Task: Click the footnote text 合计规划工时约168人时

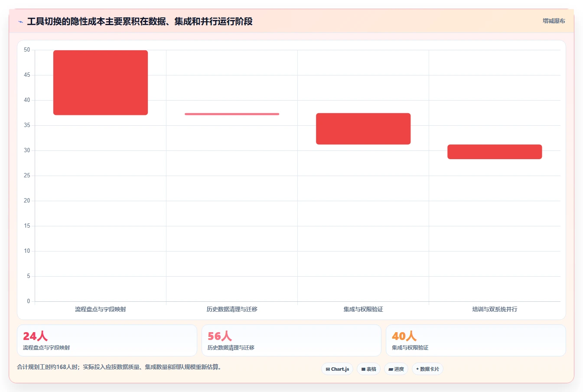Action: (119, 367)
